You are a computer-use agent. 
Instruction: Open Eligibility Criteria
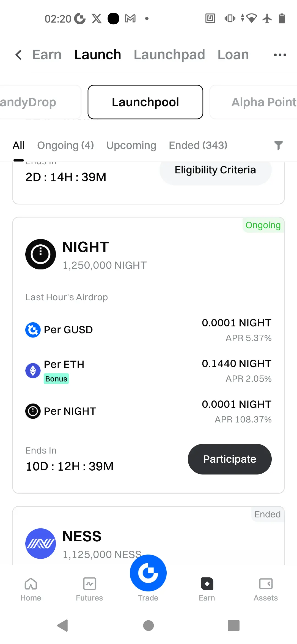pyautogui.click(x=215, y=170)
